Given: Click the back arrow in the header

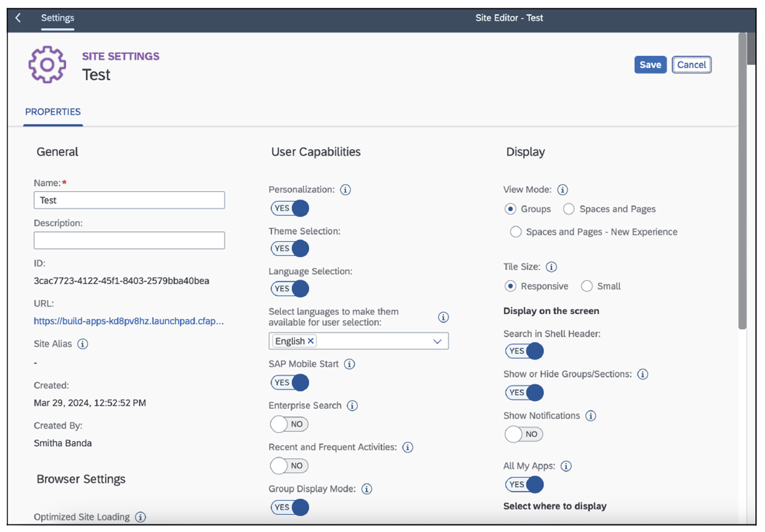Looking at the screenshot, I should [18, 18].
